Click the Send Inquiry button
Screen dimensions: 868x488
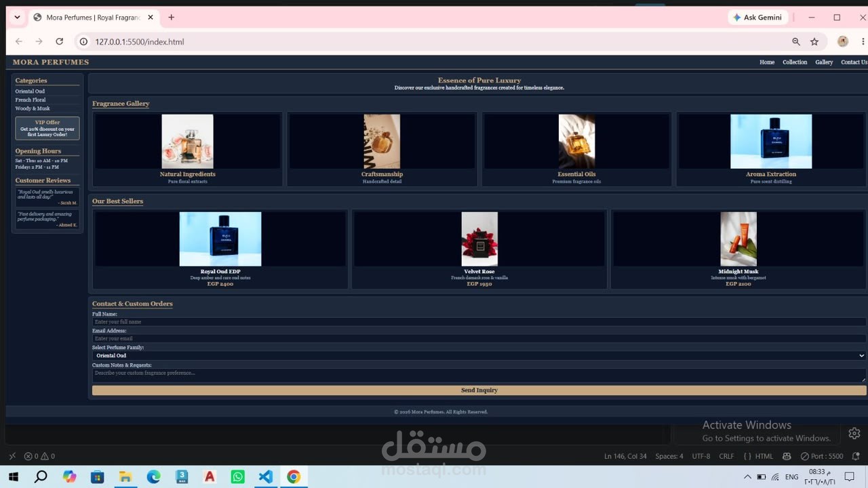[479, 390]
